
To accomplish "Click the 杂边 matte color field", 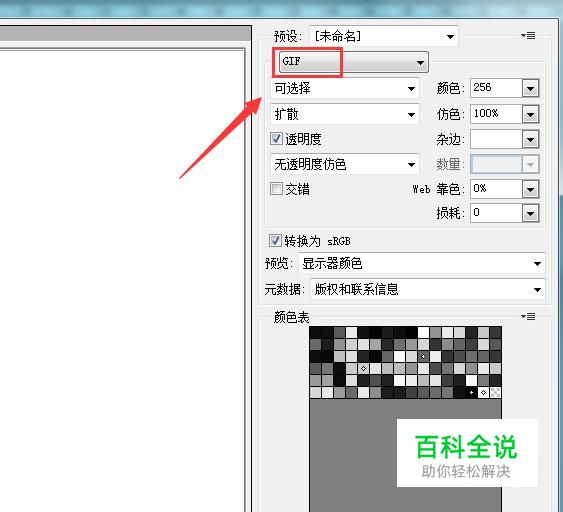I will click(496, 139).
